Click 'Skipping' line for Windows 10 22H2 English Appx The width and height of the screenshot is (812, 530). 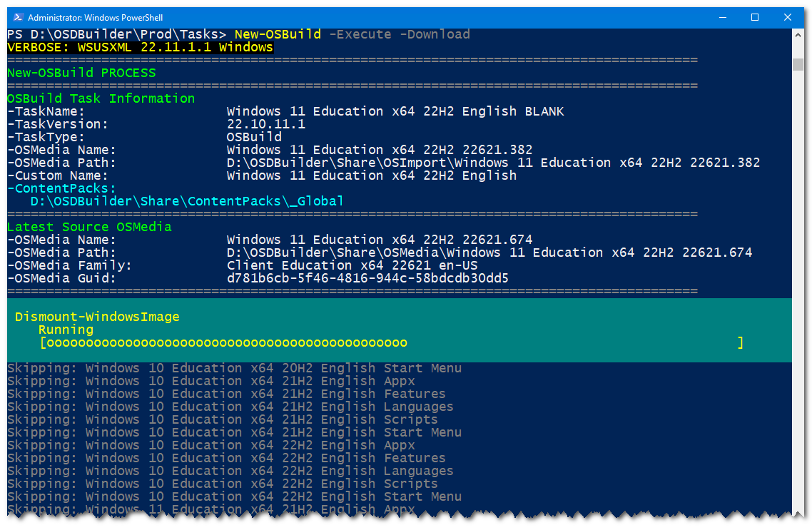pos(210,445)
